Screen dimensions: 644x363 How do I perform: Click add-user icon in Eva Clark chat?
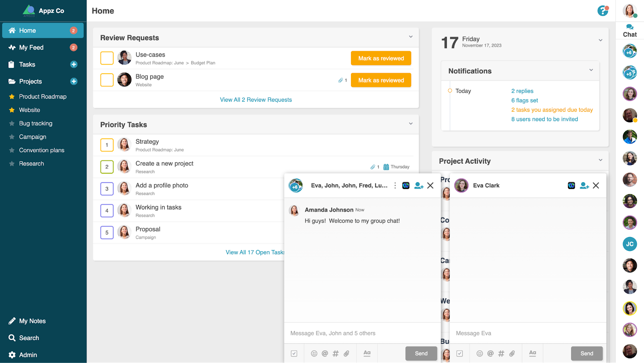(x=584, y=185)
